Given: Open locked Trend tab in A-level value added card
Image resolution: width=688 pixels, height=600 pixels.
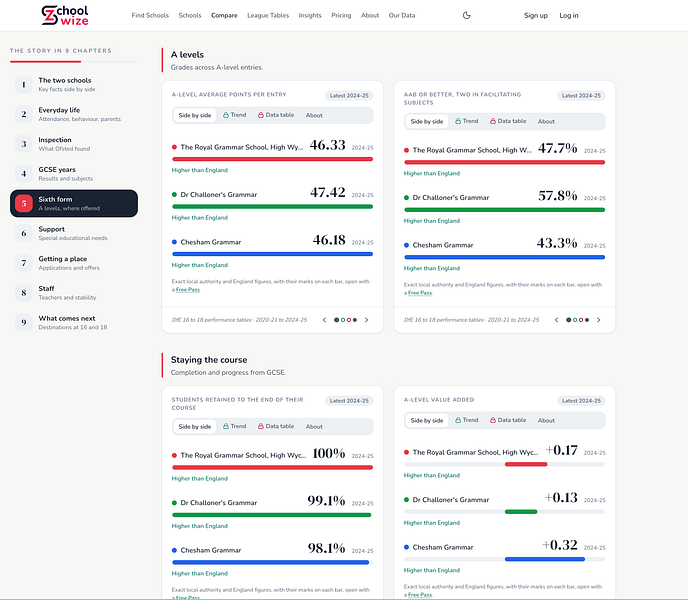Looking at the screenshot, I should coord(466,420).
